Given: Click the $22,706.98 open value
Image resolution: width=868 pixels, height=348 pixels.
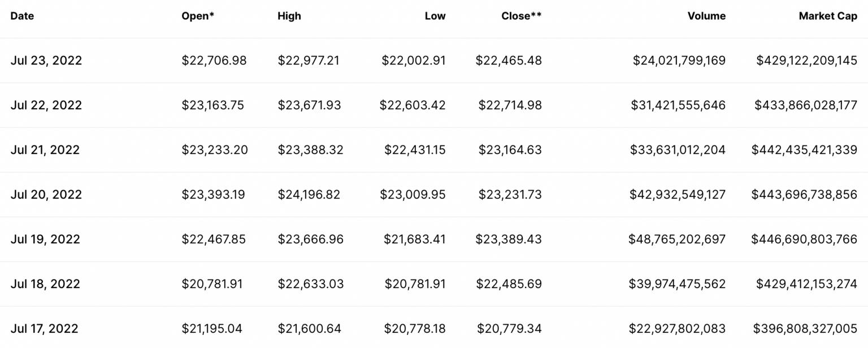Looking at the screenshot, I should coord(214,61).
